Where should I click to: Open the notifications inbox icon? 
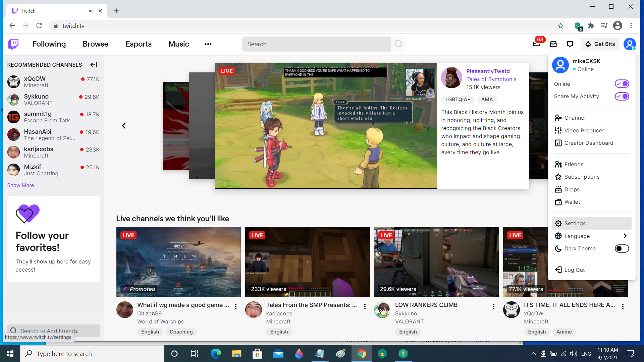click(553, 44)
